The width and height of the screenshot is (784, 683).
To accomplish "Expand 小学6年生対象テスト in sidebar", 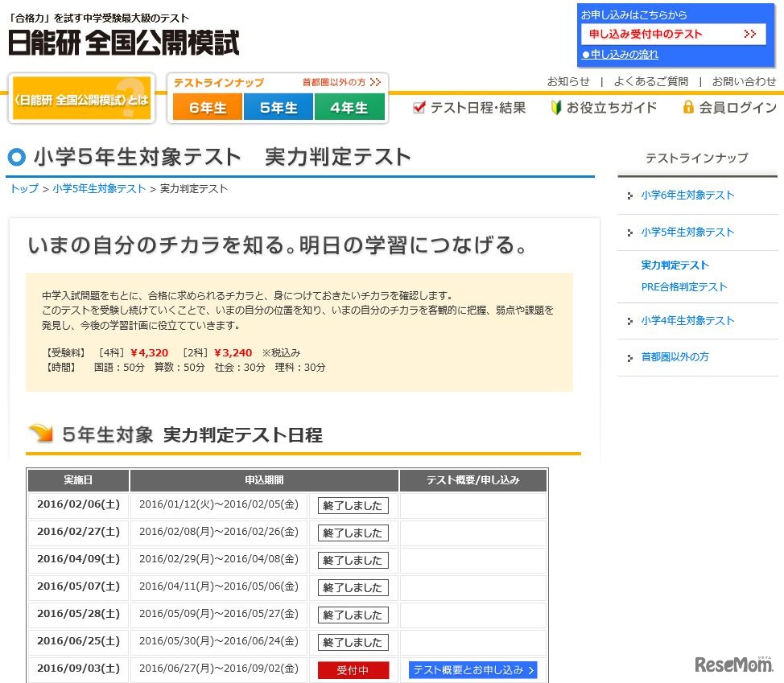I will click(x=687, y=195).
